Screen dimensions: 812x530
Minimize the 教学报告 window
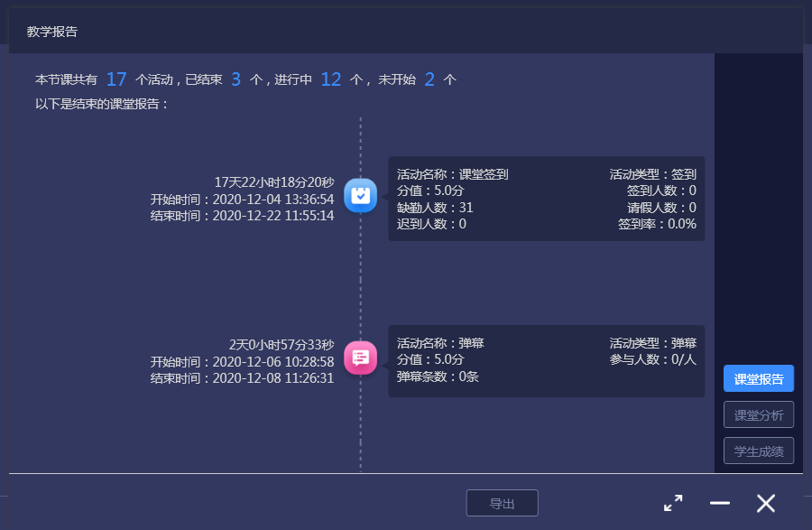coord(719,503)
